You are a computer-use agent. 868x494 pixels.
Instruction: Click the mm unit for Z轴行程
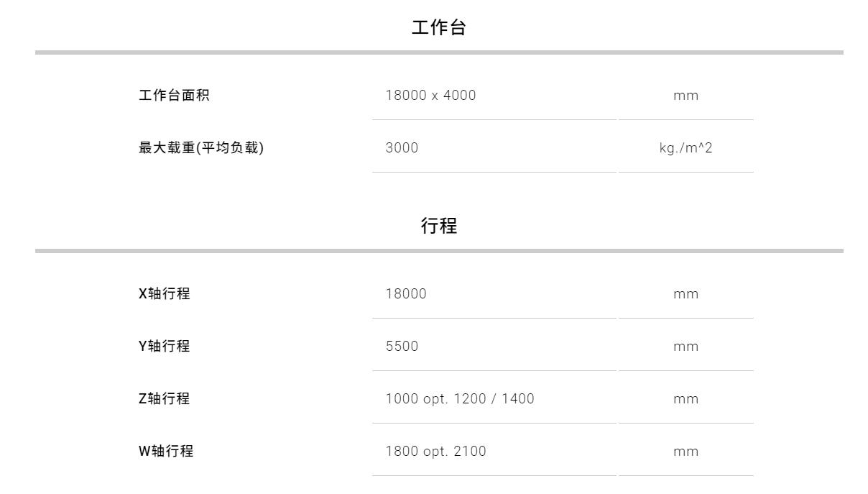[x=685, y=399]
